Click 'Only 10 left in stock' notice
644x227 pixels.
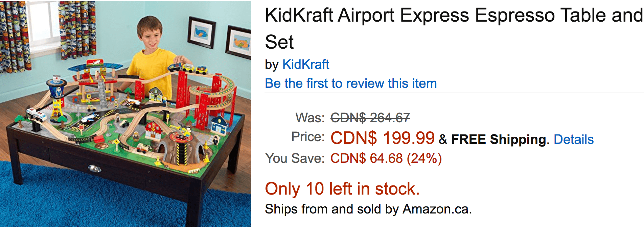[x=342, y=188]
